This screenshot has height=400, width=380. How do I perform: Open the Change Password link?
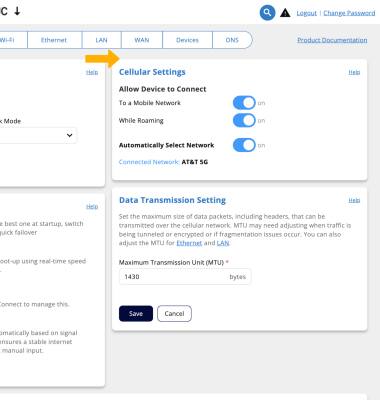pyautogui.click(x=349, y=13)
